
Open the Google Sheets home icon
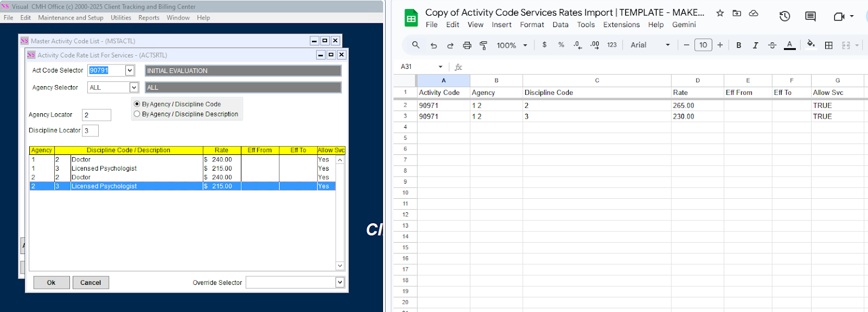[411, 18]
